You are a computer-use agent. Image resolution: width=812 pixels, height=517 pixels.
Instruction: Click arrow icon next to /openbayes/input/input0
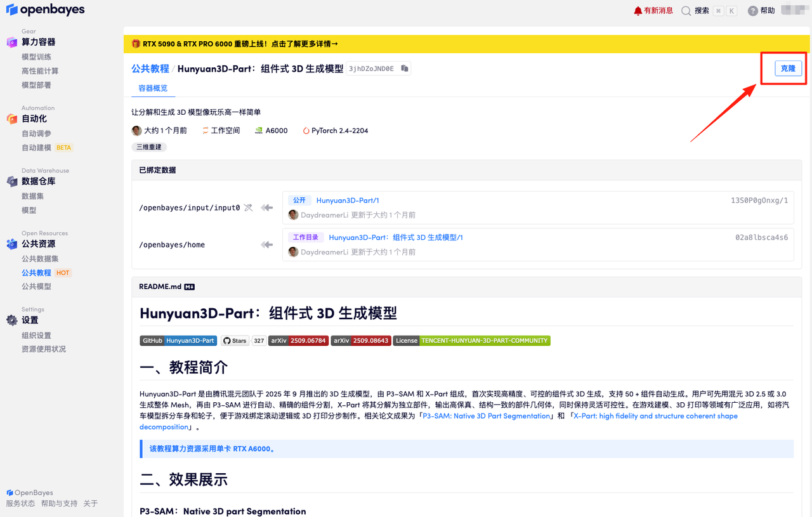pyautogui.click(x=267, y=207)
